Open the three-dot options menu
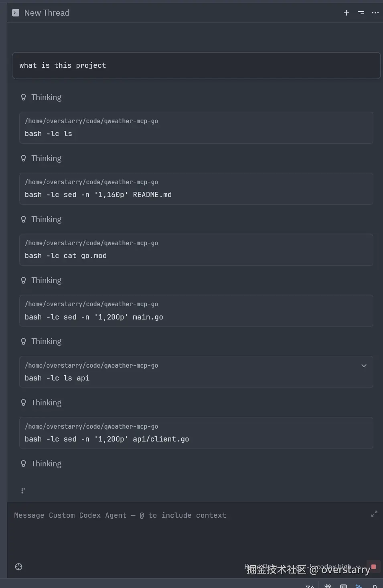Screen dimensions: 383x588 pos(375,13)
